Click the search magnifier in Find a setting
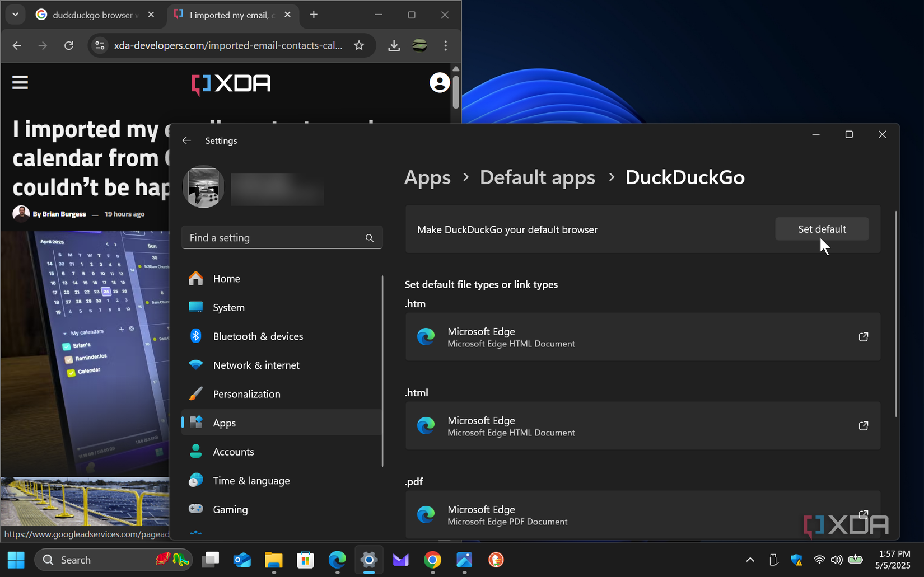 pyautogui.click(x=369, y=238)
